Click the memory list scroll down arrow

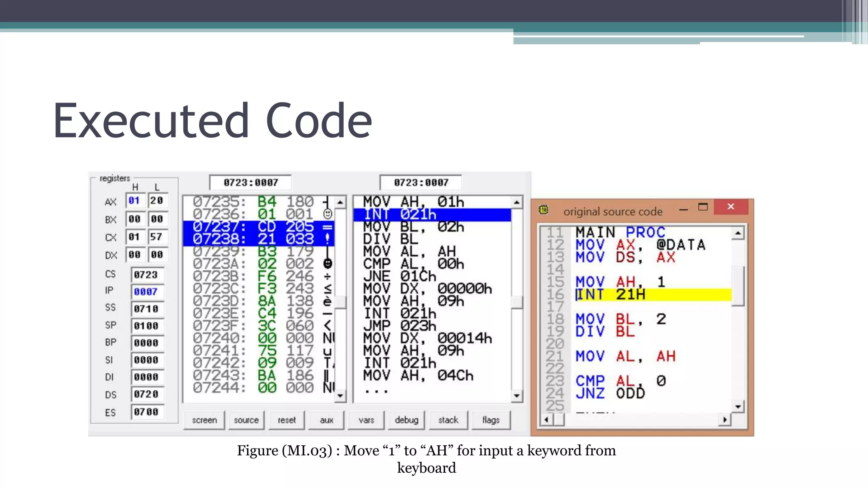340,396
